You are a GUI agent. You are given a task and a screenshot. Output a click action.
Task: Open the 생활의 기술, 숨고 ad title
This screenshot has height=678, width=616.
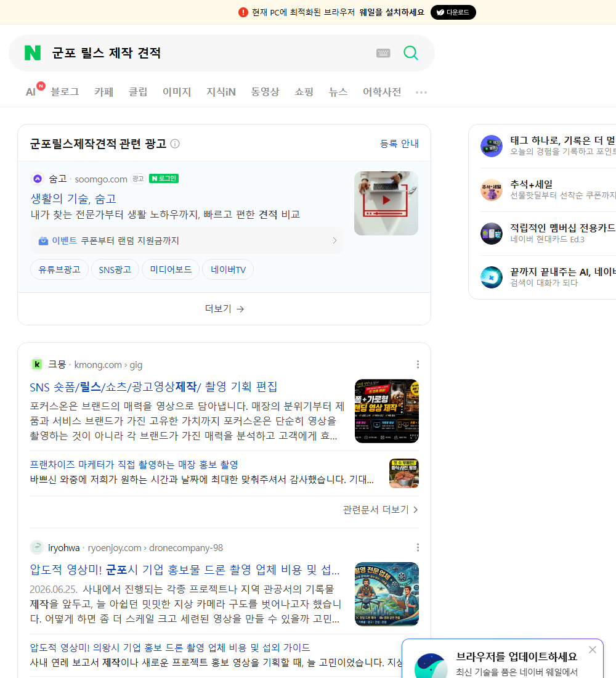(x=73, y=198)
